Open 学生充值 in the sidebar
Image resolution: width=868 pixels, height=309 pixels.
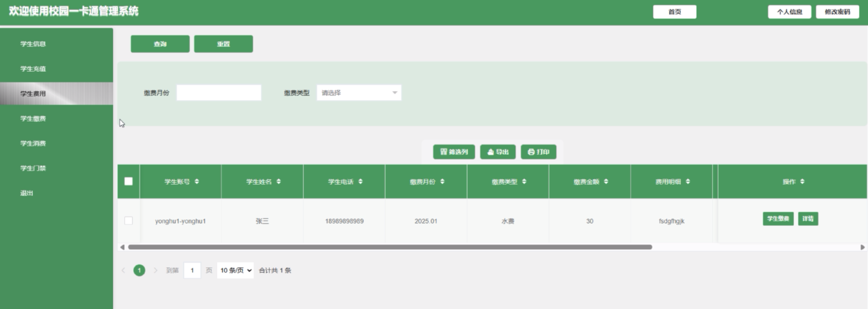(x=33, y=69)
